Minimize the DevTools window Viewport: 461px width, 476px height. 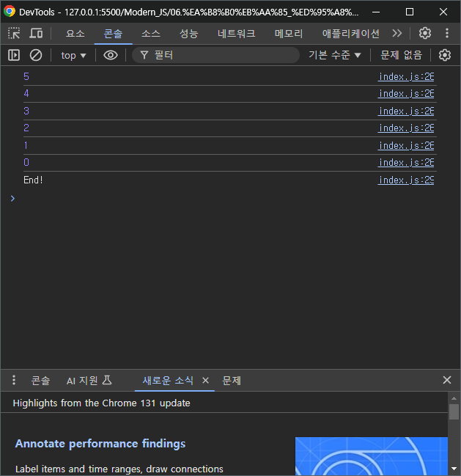point(376,12)
